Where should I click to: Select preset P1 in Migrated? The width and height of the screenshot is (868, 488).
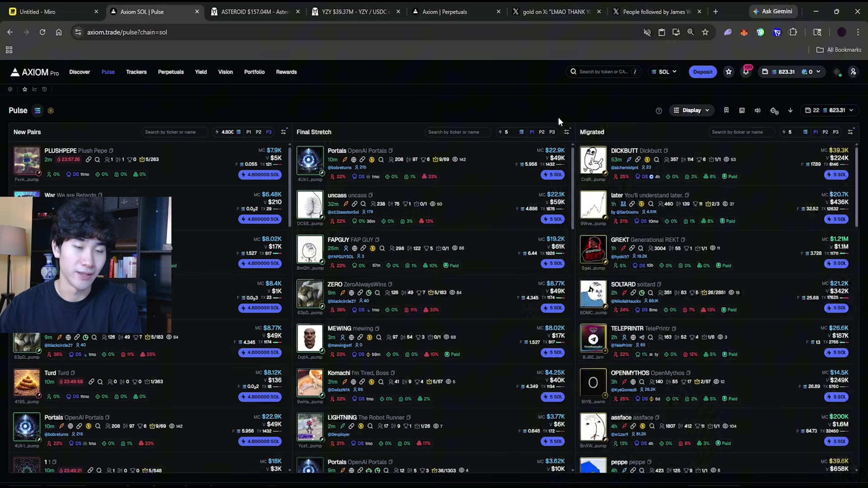click(816, 132)
